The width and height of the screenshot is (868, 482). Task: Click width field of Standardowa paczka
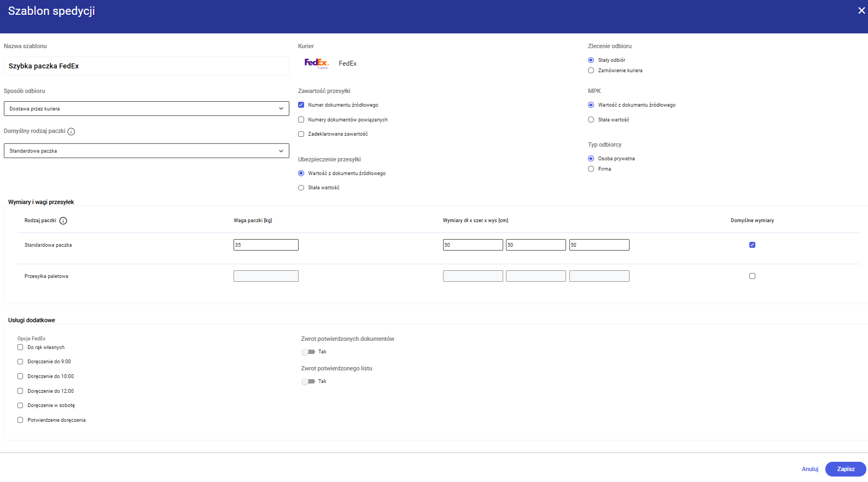pyautogui.click(x=536, y=245)
